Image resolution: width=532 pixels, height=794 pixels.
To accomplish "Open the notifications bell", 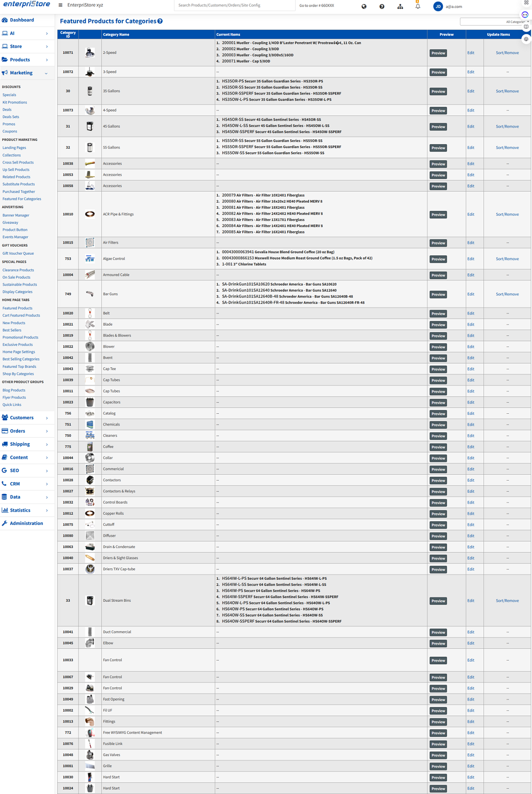I will (x=418, y=6).
